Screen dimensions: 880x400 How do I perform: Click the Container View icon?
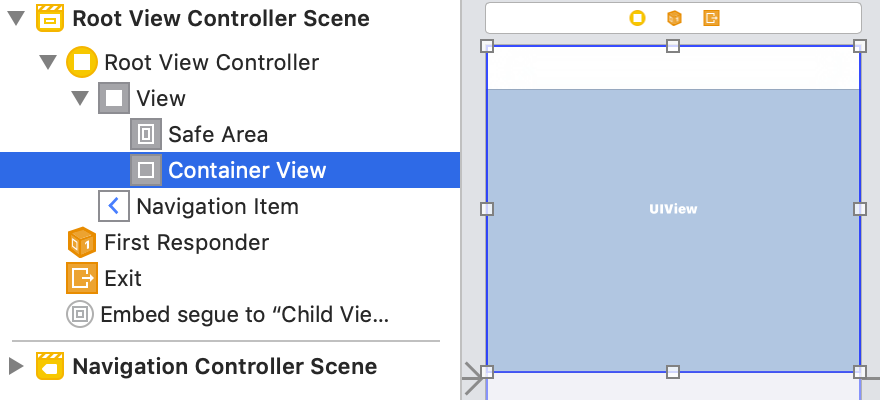point(146,170)
